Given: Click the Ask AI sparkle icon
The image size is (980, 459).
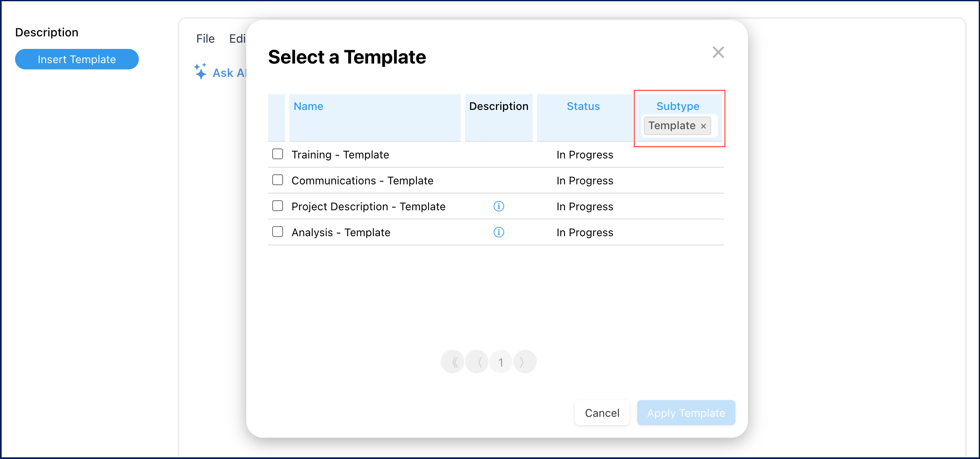Looking at the screenshot, I should pyautogui.click(x=201, y=71).
